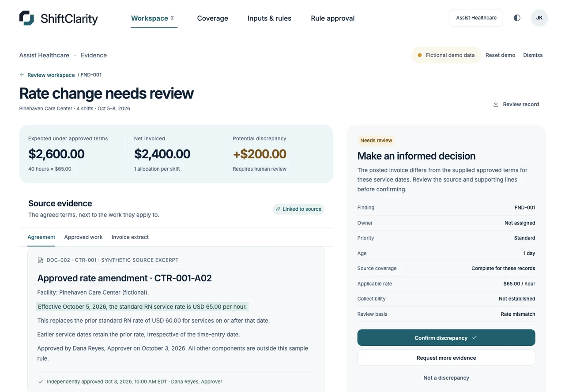Click the $2,600.00 expected amount

tap(56, 154)
